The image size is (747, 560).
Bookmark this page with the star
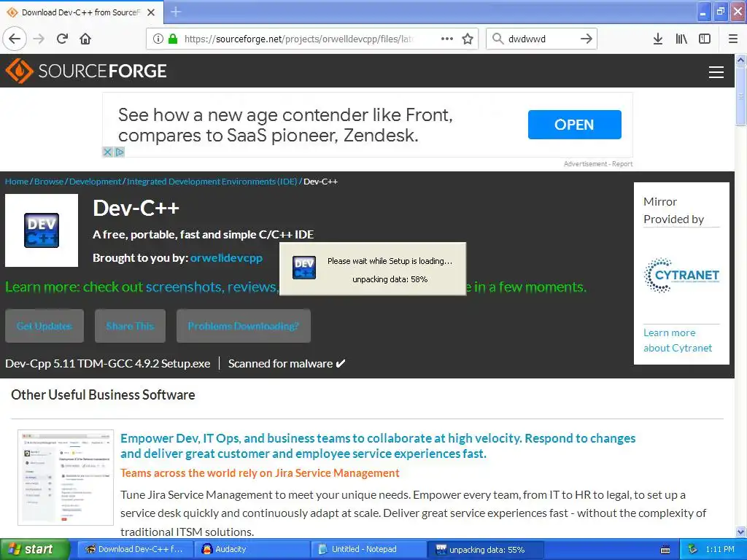(468, 39)
